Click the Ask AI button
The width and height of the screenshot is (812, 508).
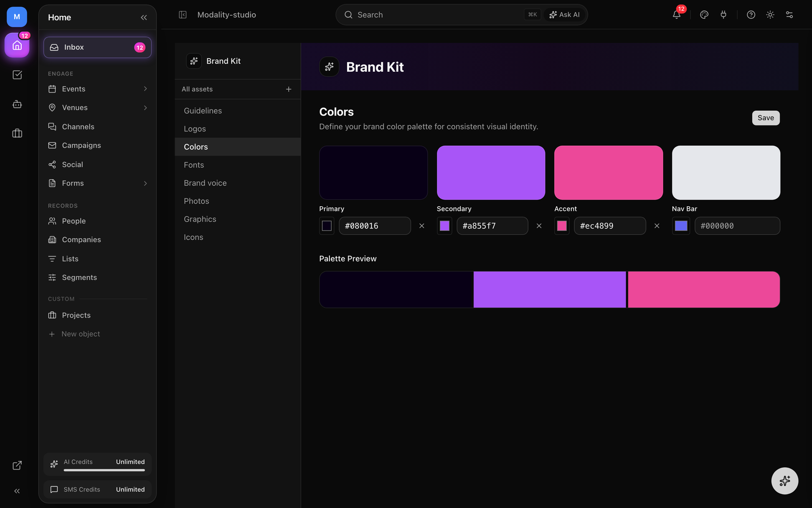[x=564, y=15]
